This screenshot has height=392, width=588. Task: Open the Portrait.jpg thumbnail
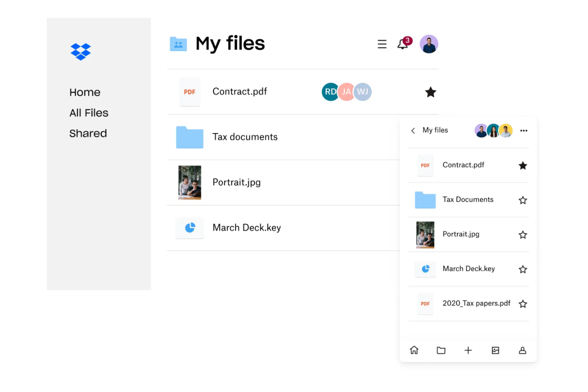190,182
